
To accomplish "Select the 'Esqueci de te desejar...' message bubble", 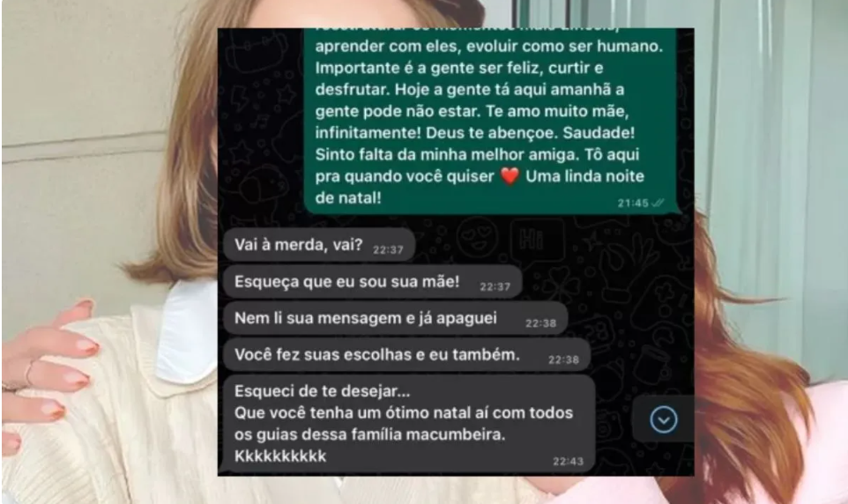I will coord(409,425).
